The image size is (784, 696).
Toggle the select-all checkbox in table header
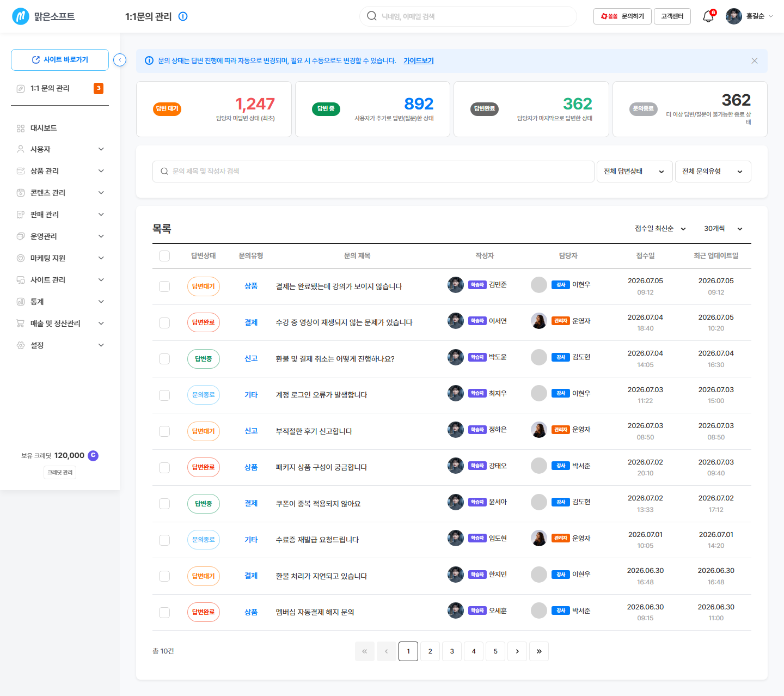pos(164,256)
